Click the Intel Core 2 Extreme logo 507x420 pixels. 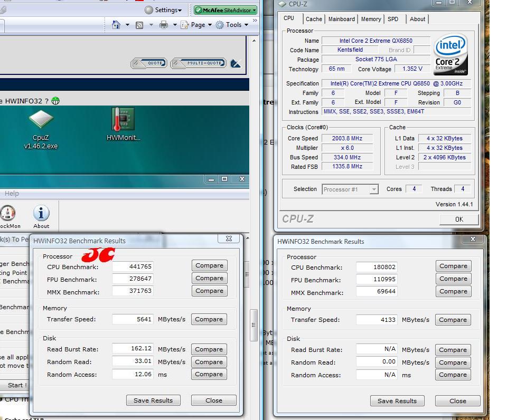[x=451, y=55]
